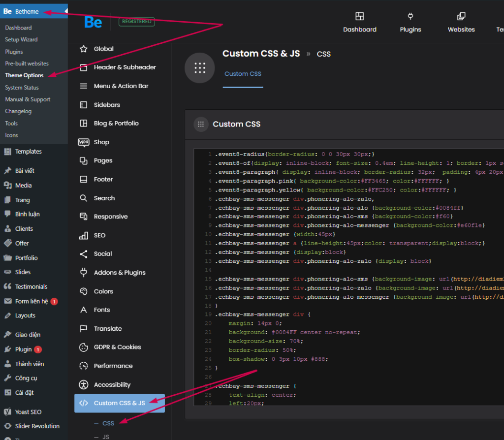
Task: Open System Status in sidebar
Action: (x=22, y=88)
